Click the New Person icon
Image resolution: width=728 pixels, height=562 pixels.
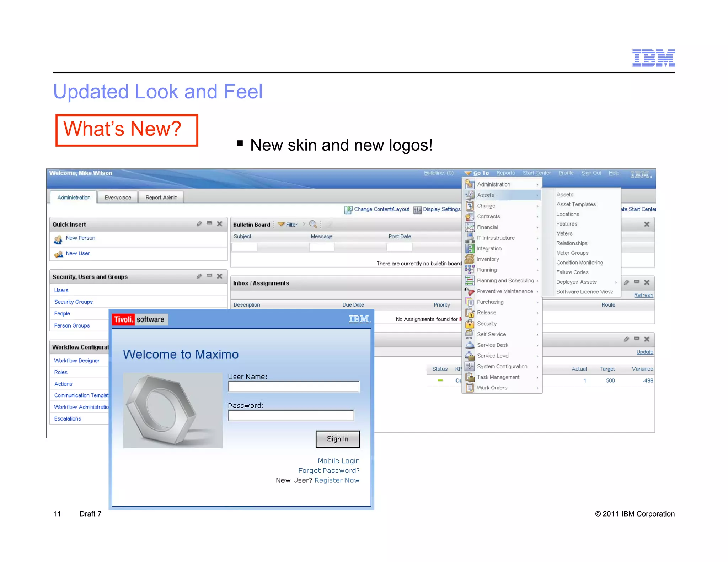[58, 239]
